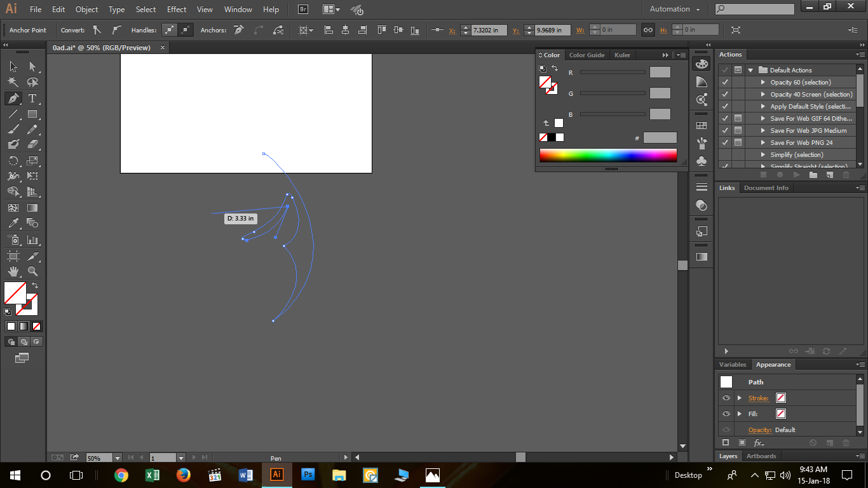
Task: Toggle checkmark for Opacity 60 action
Action: tap(725, 82)
